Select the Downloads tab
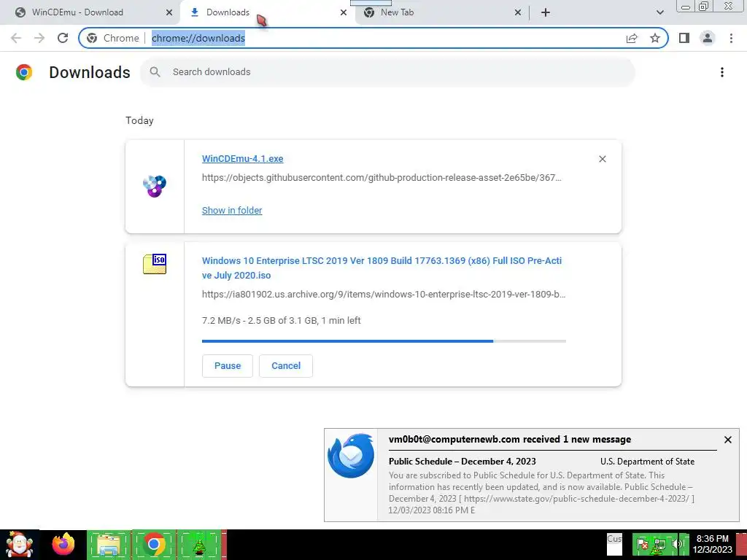 click(267, 13)
